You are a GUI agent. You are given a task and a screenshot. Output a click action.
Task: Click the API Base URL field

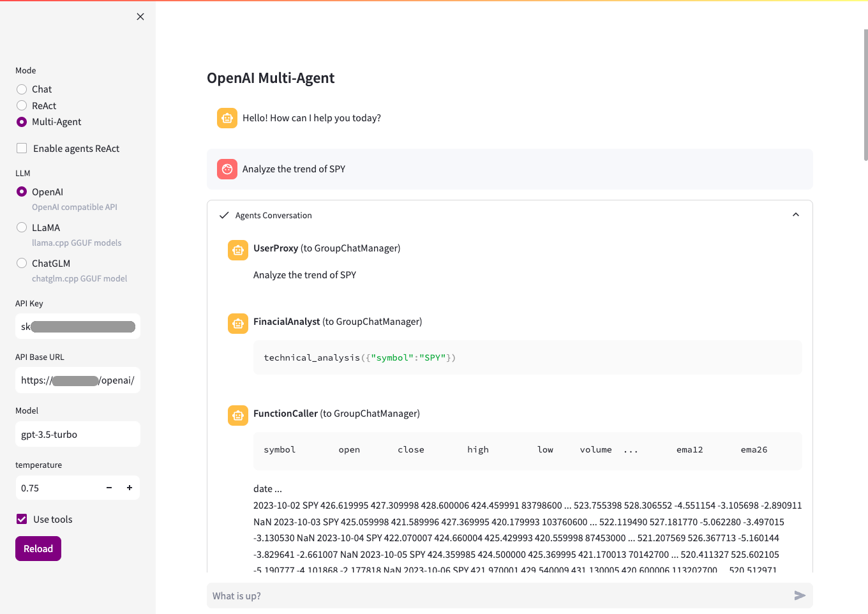78,380
